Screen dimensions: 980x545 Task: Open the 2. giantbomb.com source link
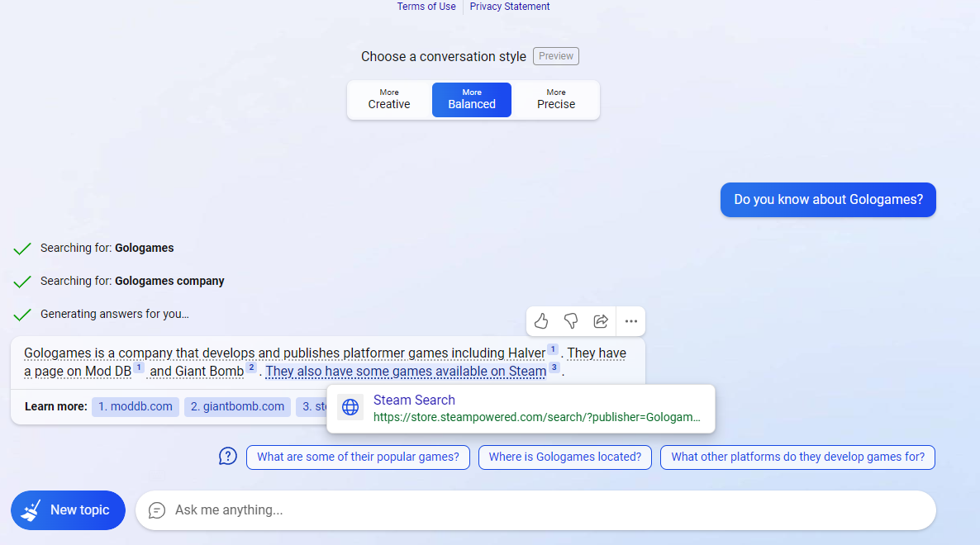[x=237, y=406]
